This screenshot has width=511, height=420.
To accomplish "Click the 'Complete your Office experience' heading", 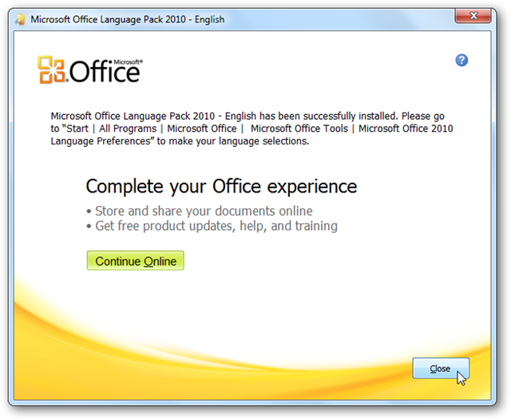I will [221, 186].
